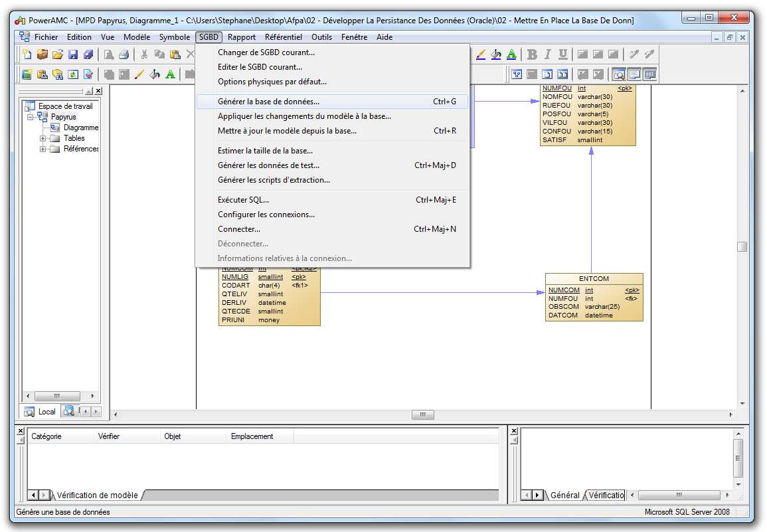Click the save floppy disk icon

[73, 54]
